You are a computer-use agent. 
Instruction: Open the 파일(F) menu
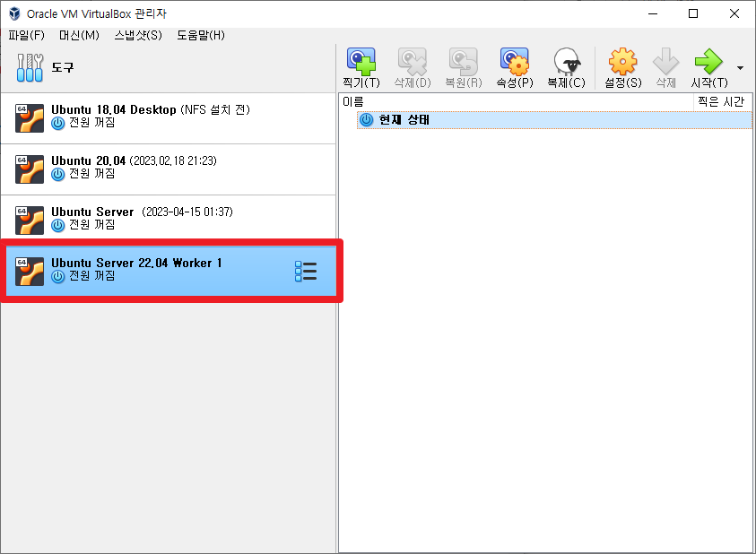click(x=27, y=35)
